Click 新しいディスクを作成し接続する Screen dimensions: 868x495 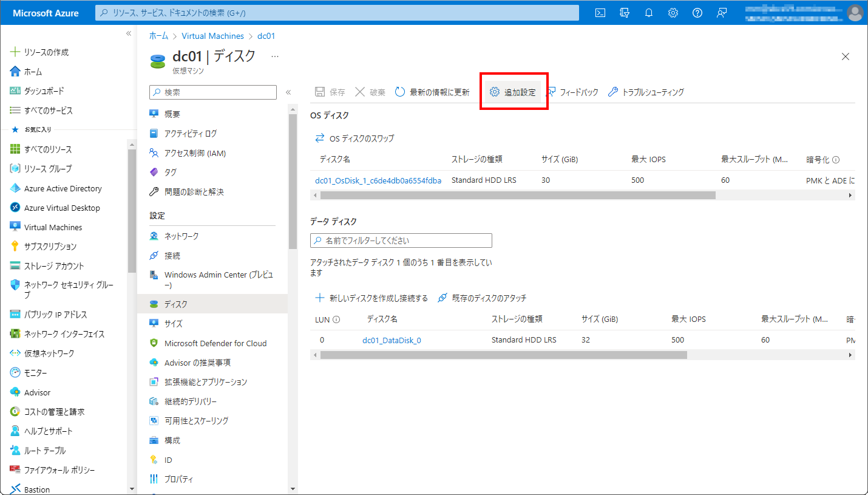point(372,298)
